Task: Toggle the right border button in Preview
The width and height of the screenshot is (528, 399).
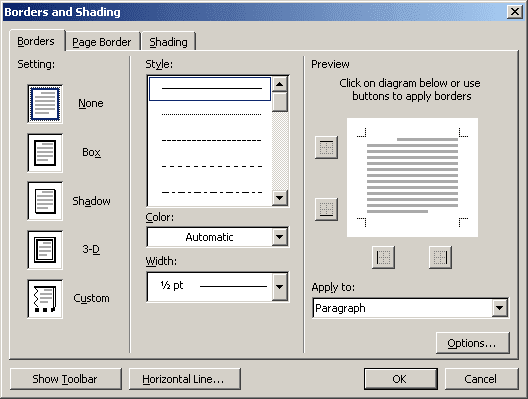Action: point(440,258)
